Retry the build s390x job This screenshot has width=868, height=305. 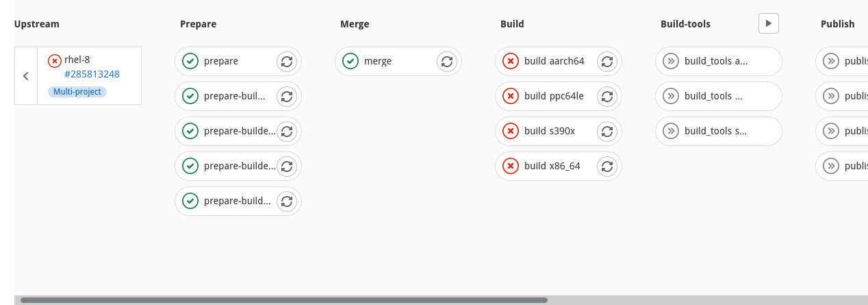click(x=607, y=131)
